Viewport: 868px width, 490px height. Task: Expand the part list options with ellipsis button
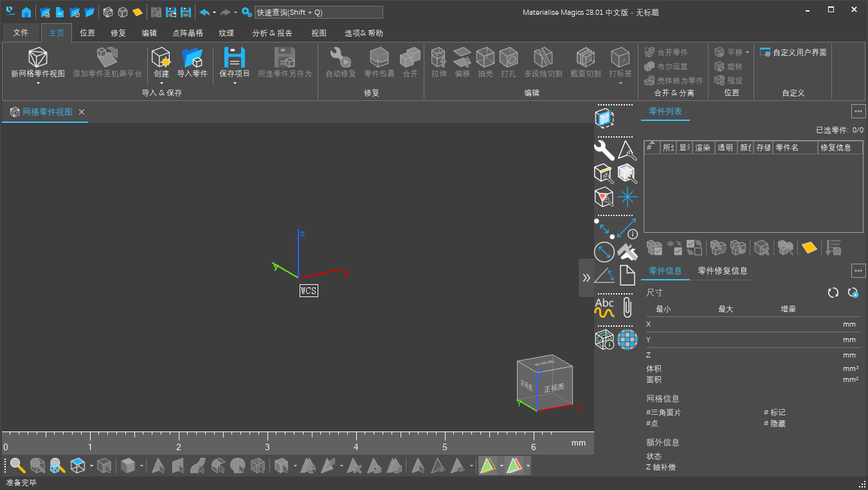pos(858,111)
